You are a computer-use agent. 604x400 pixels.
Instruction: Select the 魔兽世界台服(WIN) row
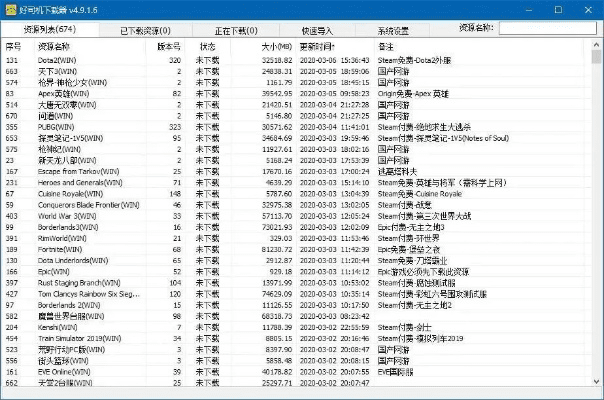(297, 316)
